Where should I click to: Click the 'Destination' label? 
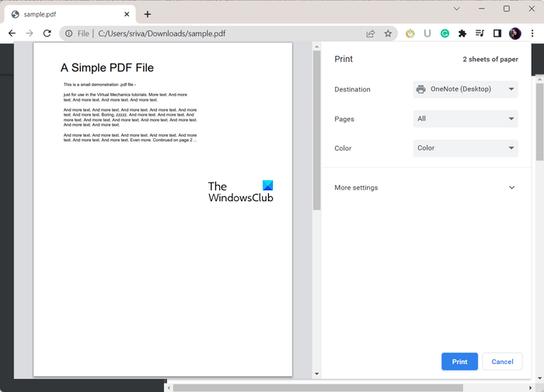point(352,89)
